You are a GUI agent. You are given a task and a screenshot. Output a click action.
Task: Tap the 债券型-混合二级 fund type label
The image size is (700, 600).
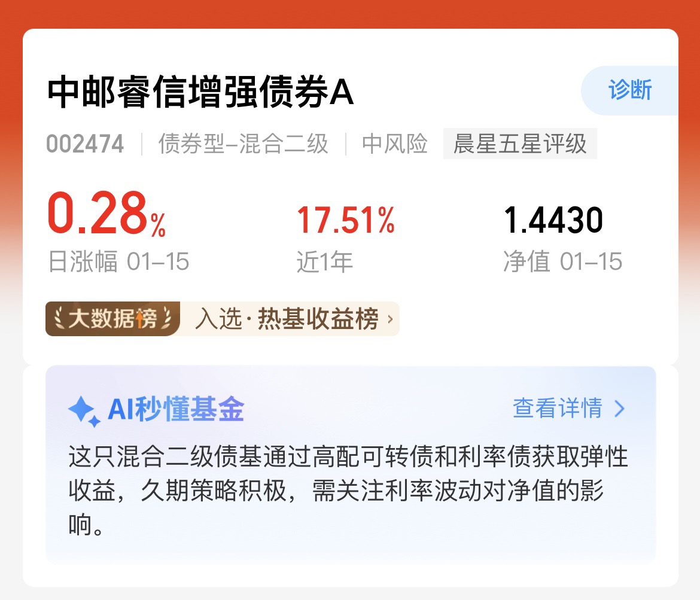click(244, 144)
